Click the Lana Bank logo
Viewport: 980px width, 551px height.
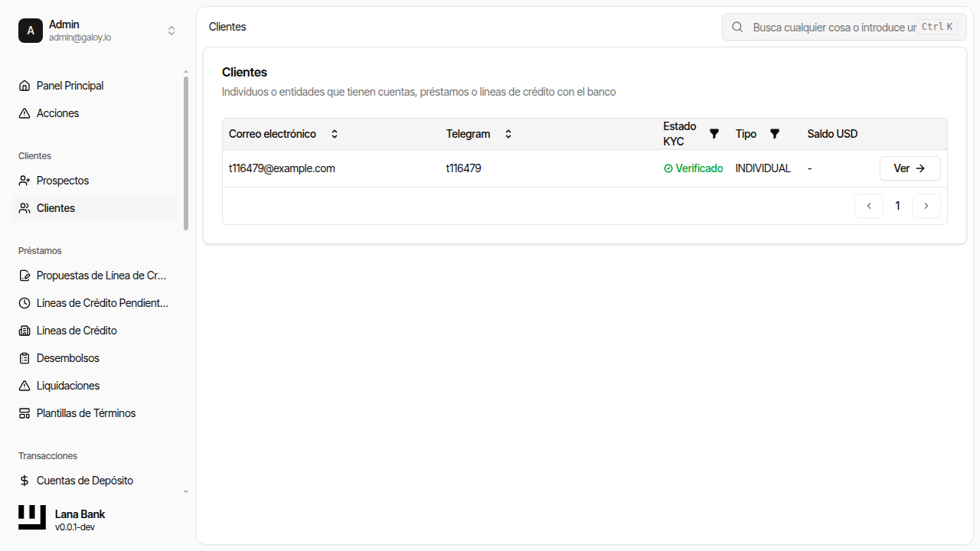[x=32, y=517]
